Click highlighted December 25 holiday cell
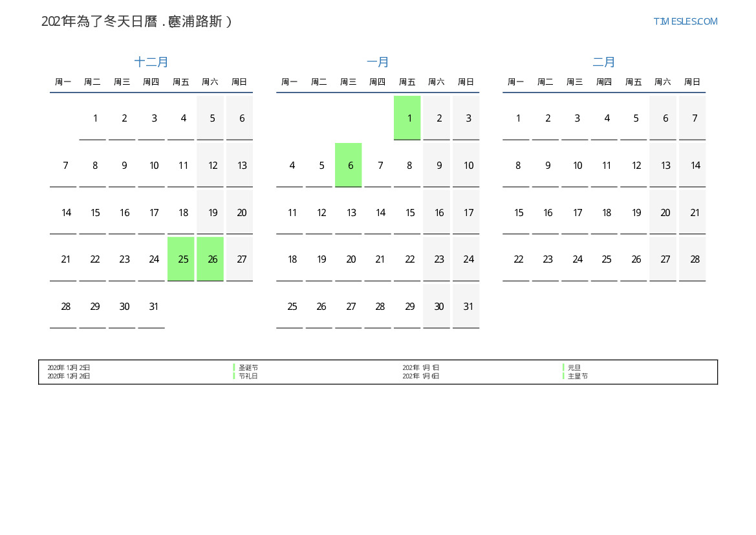The width and height of the screenshot is (756, 535). [183, 259]
